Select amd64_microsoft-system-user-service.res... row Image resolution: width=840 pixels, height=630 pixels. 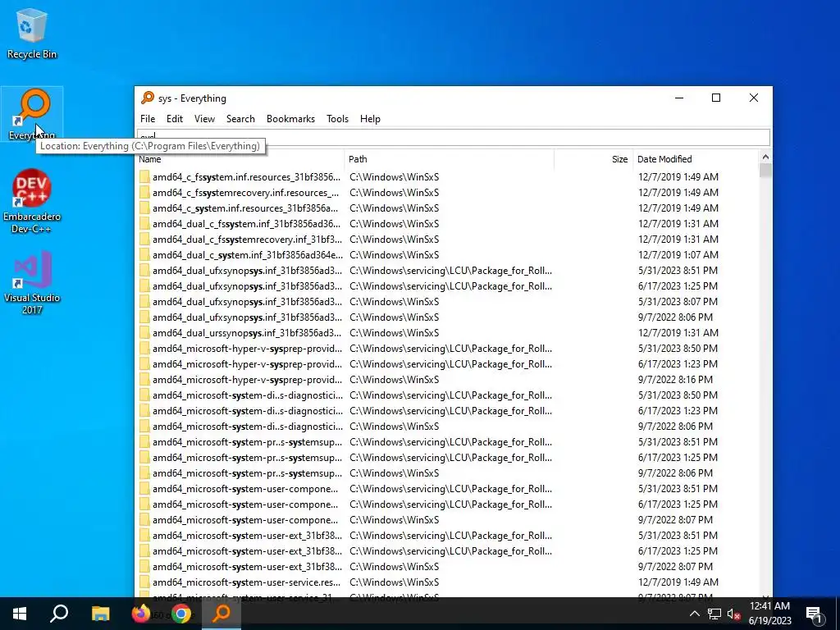point(447,582)
